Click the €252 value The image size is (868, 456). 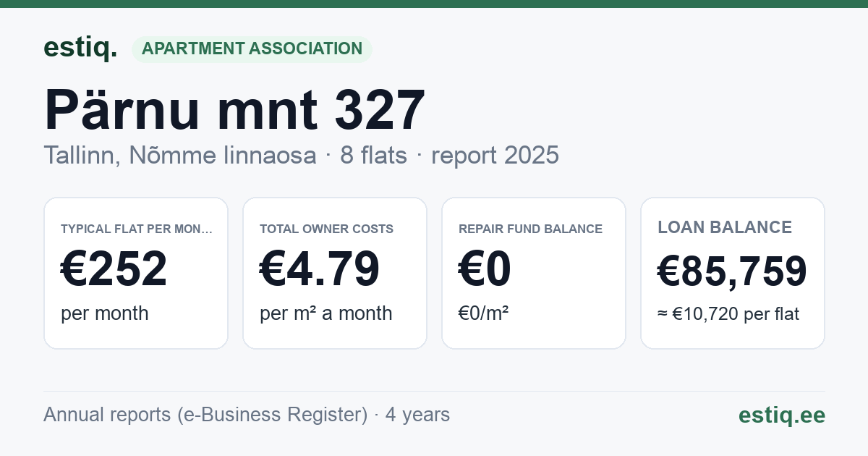click(114, 269)
